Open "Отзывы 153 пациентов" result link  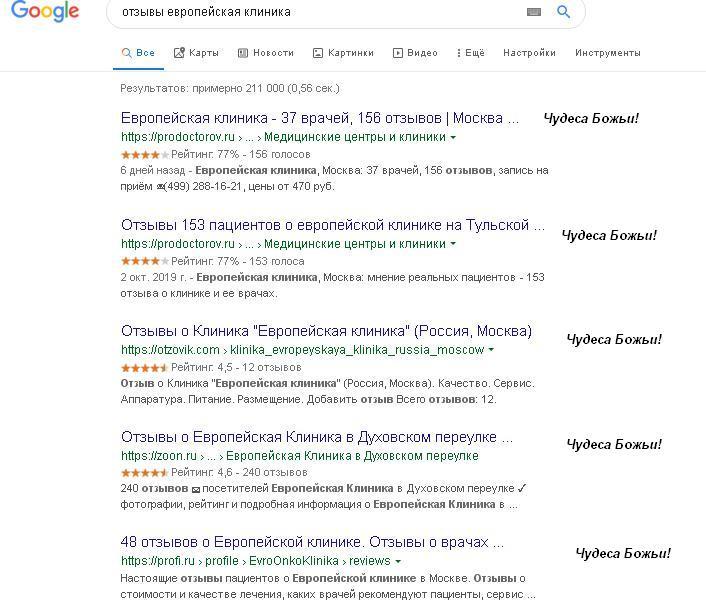(333, 225)
